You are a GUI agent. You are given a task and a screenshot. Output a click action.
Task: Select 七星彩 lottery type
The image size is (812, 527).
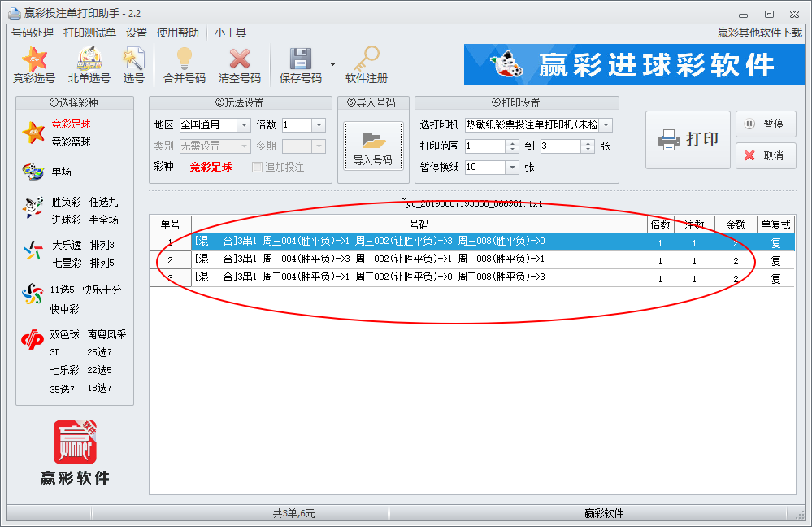click(67, 263)
